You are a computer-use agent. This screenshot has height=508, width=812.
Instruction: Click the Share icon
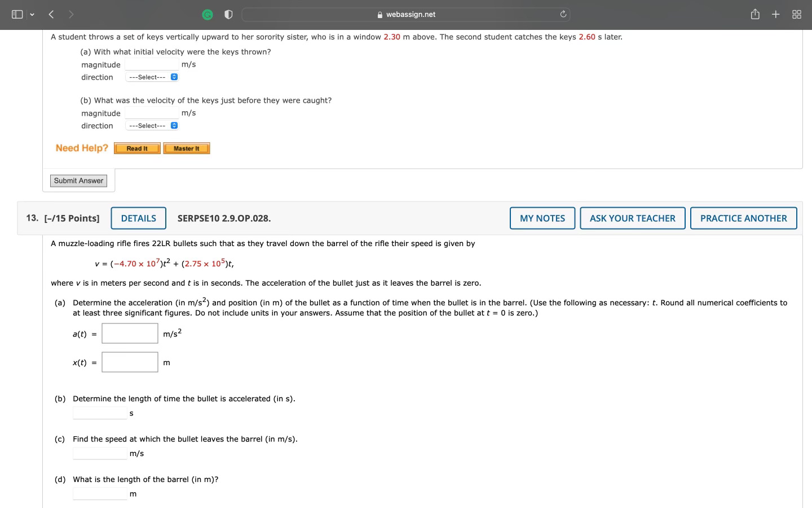(755, 14)
